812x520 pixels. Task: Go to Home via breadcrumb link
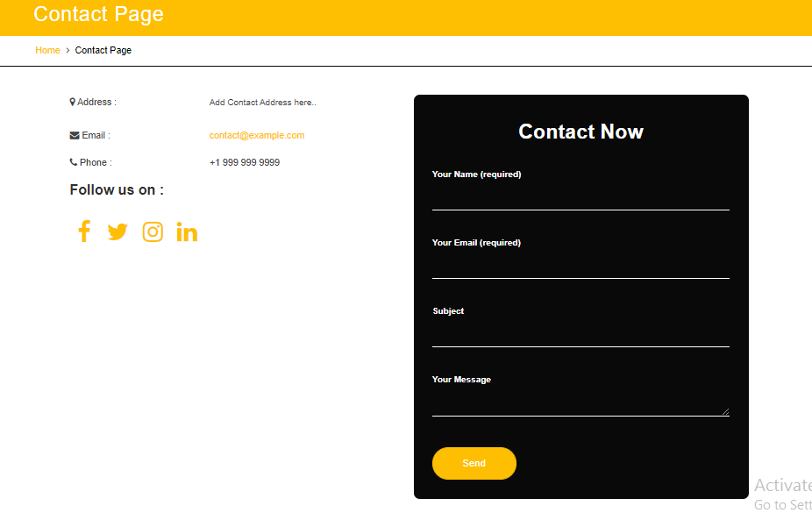[x=47, y=50]
